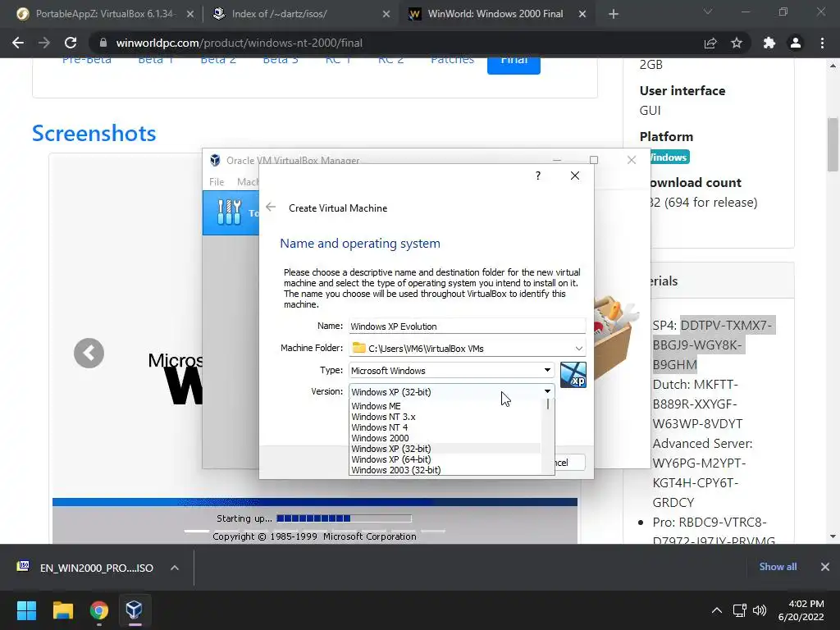This screenshot has height=630, width=840.
Task: Open clock and date 4:02 PM
Action: tap(801, 610)
